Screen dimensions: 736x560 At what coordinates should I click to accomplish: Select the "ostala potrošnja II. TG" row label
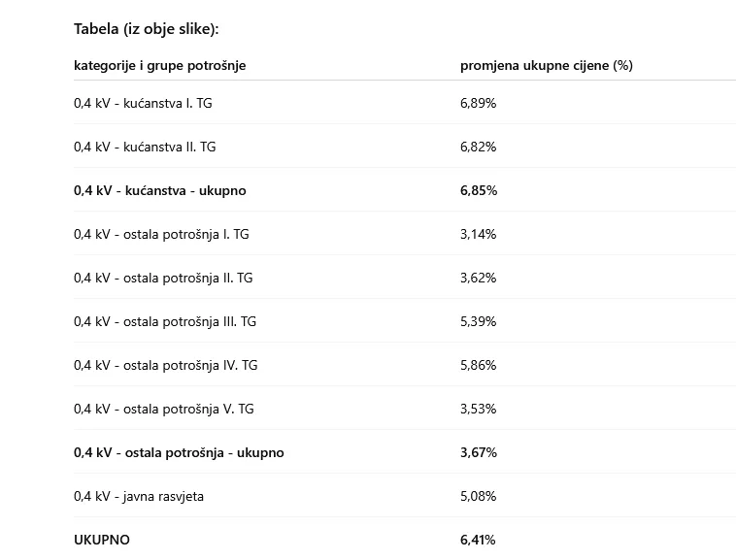pos(163,278)
